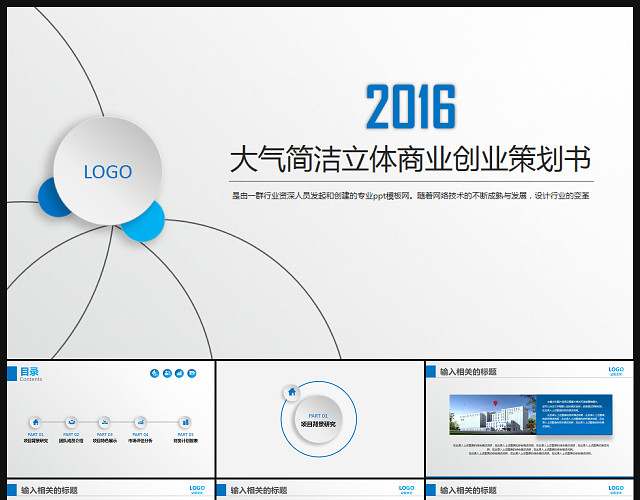640x500 pixels.
Task: Click the Contents label under 目录
Action: tap(31, 379)
